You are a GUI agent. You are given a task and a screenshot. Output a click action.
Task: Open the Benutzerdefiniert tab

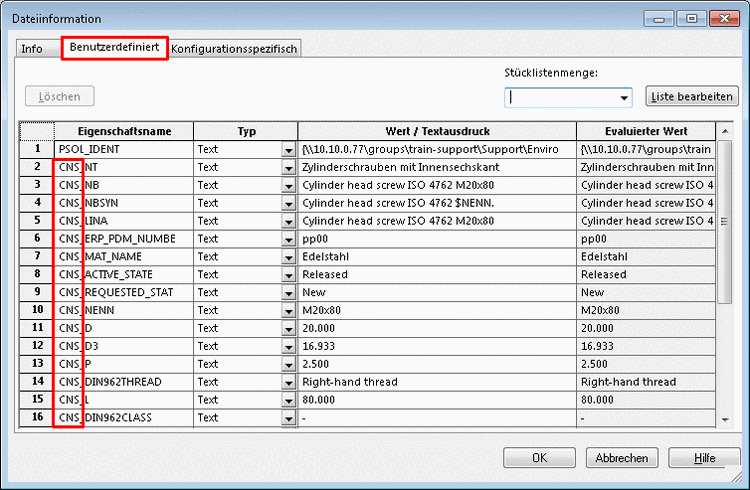click(x=114, y=47)
